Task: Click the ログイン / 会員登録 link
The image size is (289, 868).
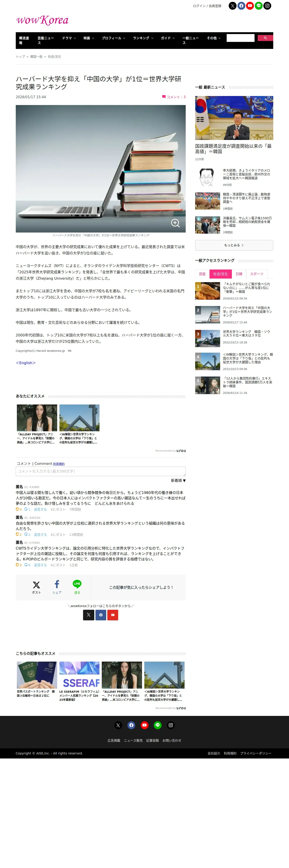Action: (x=207, y=6)
